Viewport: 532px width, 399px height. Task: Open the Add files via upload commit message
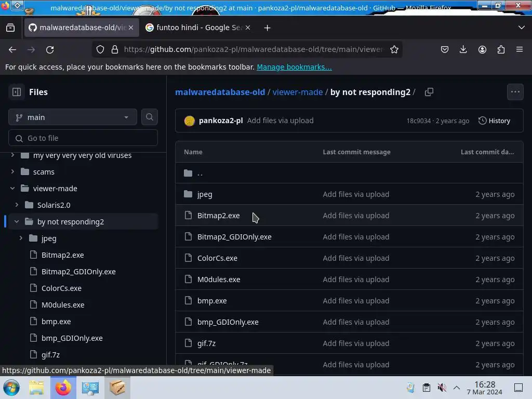point(280,121)
